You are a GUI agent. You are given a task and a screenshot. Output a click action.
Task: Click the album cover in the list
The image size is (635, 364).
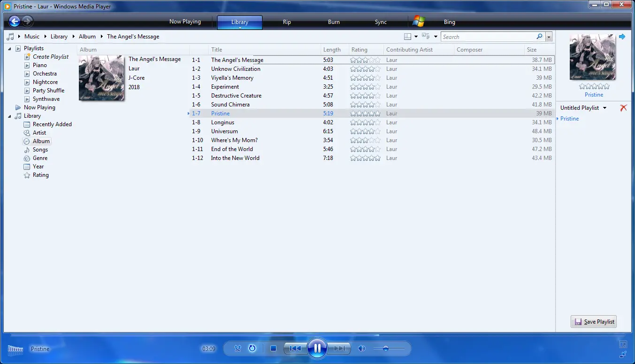(101, 78)
